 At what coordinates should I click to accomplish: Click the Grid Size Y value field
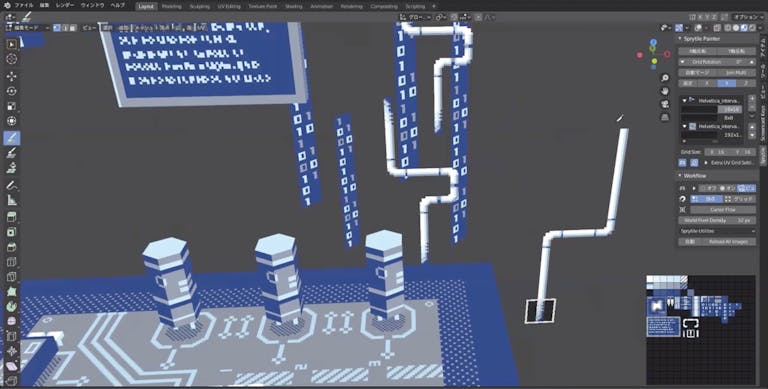click(x=744, y=152)
